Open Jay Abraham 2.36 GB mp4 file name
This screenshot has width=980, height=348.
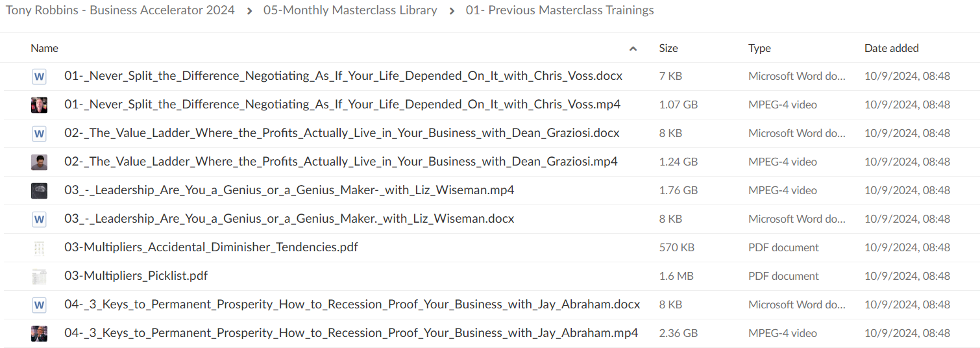pyautogui.click(x=351, y=333)
